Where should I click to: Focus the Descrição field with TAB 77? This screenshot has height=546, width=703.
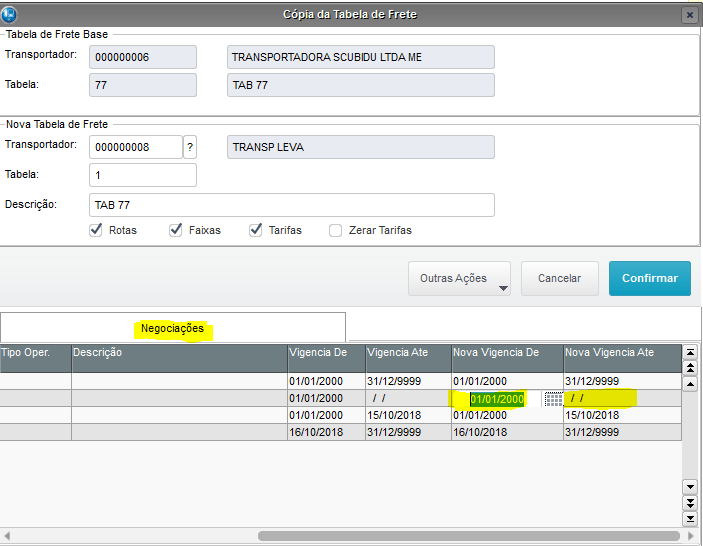coord(292,205)
